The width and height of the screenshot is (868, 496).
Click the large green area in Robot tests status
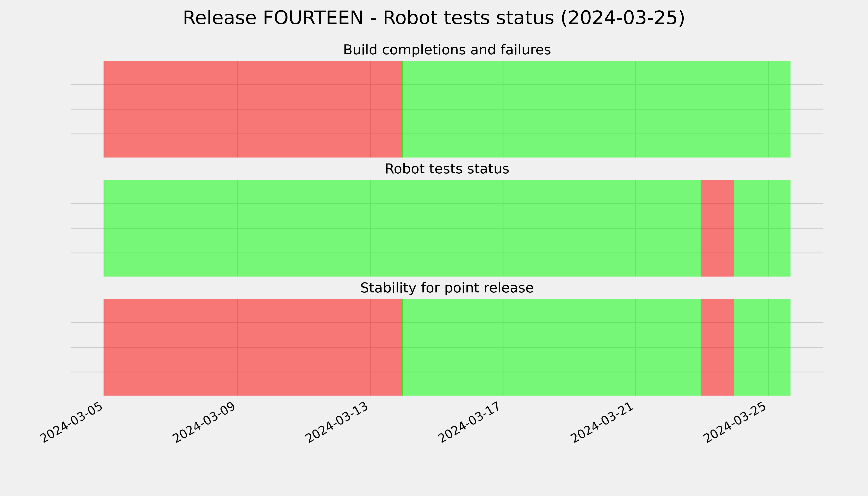(402, 228)
